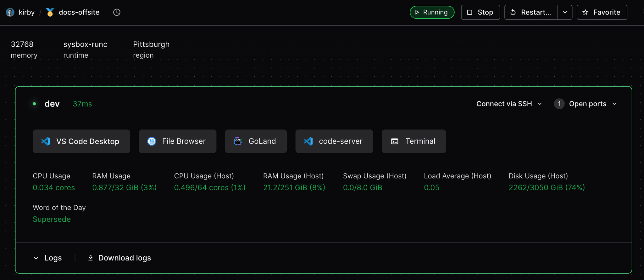Go to kirby owner breadcrumb
This screenshot has width=644, height=280.
click(x=27, y=12)
